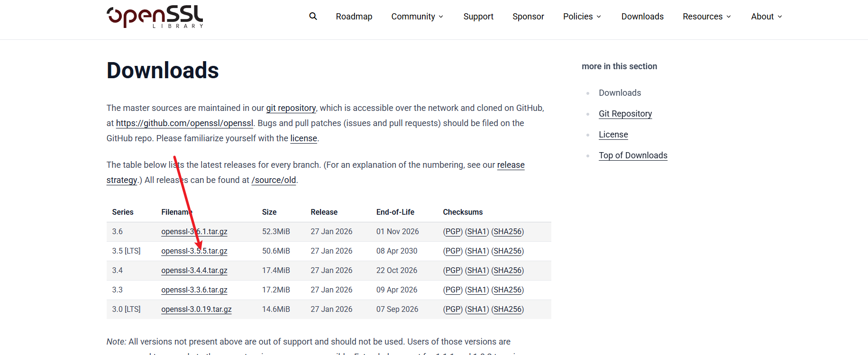Expand the Resources dropdown menu
Image resolution: width=868 pixels, height=355 pixels.
point(706,17)
